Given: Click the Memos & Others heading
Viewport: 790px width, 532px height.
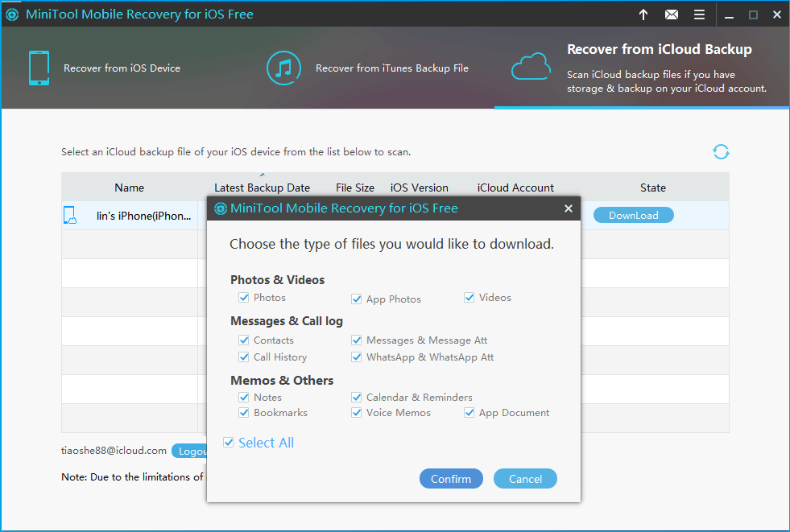Looking at the screenshot, I should [x=282, y=381].
